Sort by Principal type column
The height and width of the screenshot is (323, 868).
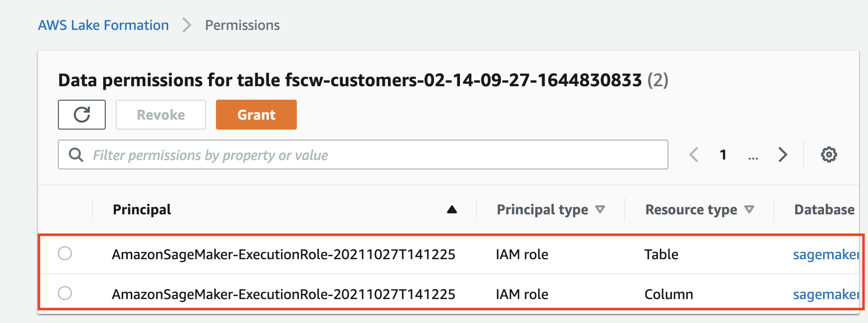(x=551, y=210)
